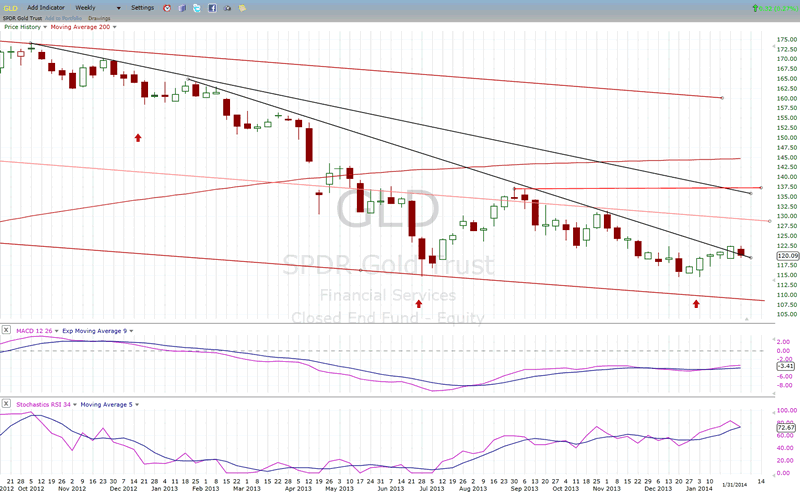The image size is (800, 492).
Task: Click the green up-arrow price change icon
Action: coord(755,8)
